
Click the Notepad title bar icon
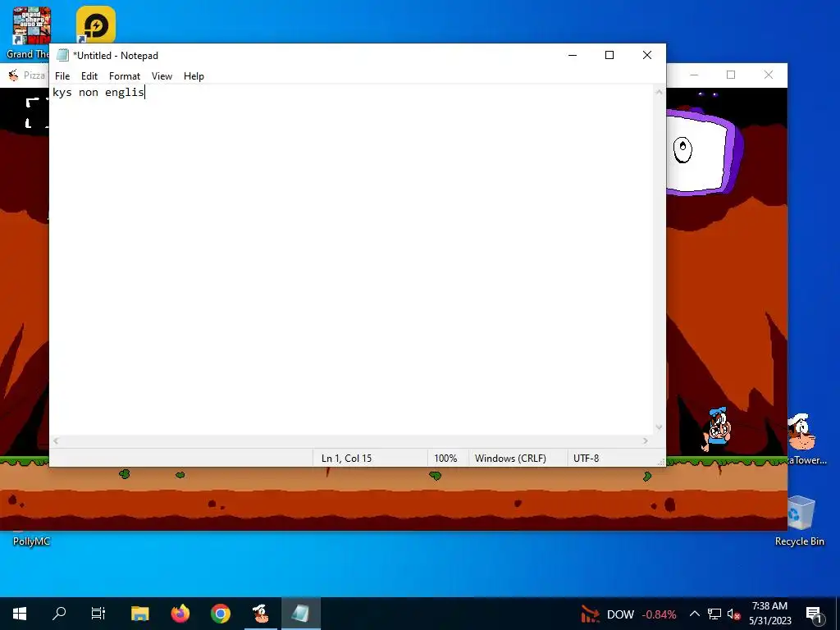coord(62,55)
